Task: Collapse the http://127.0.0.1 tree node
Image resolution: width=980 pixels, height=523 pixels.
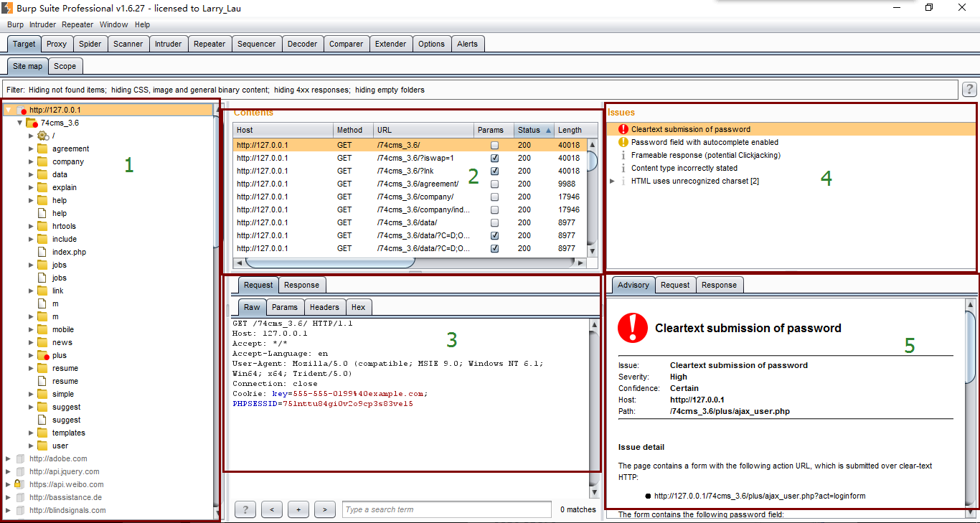Action: coord(8,110)
